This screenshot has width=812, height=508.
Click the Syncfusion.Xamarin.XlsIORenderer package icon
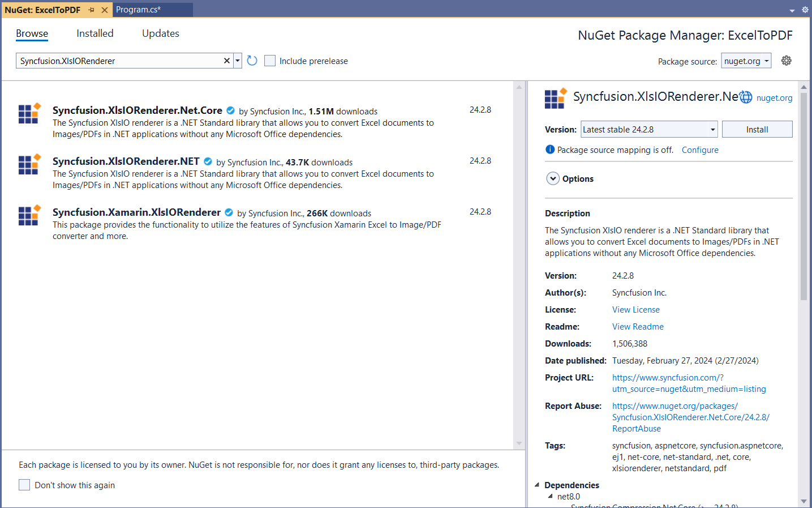(29, 215)
